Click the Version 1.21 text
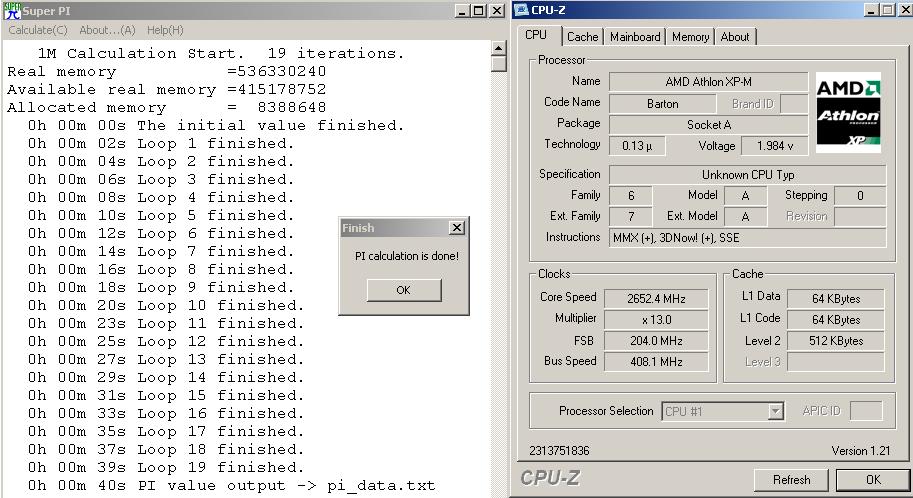 861,451
